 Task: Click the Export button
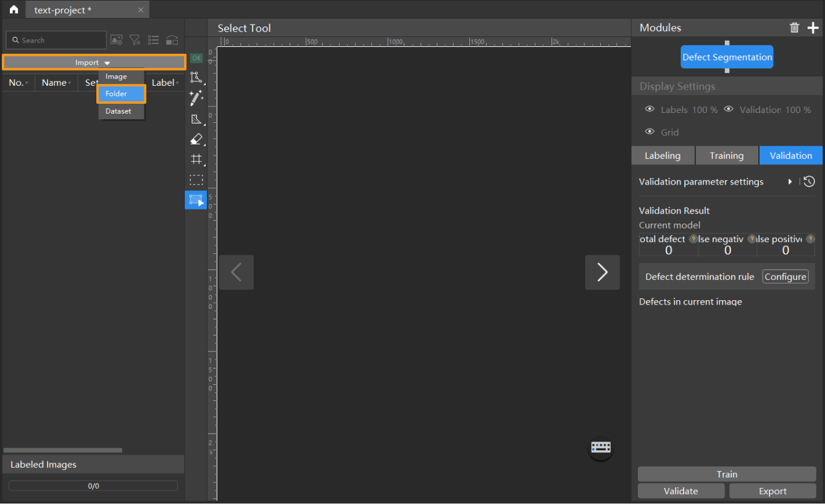773,491
